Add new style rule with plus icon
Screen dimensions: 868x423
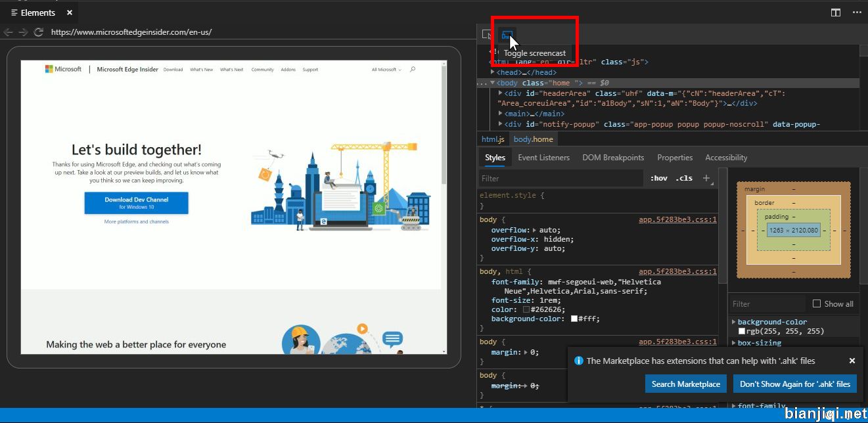click(x=706, y=178)
